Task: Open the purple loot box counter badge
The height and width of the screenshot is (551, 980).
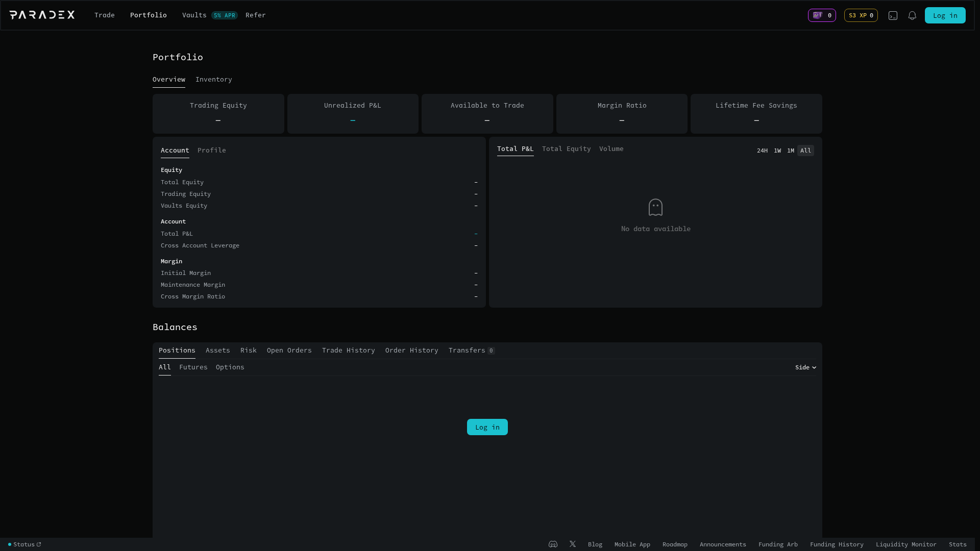Action: [x=821, y=15]
